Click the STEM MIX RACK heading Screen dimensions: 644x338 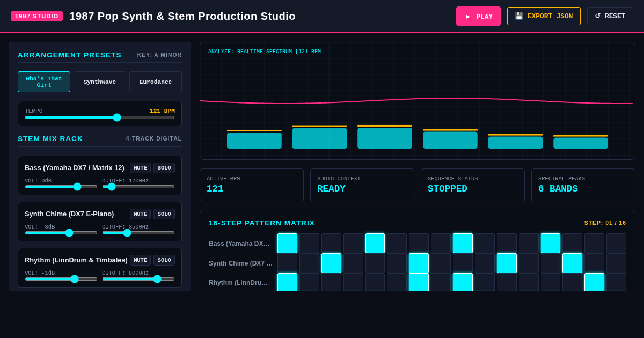click(50, 138)
